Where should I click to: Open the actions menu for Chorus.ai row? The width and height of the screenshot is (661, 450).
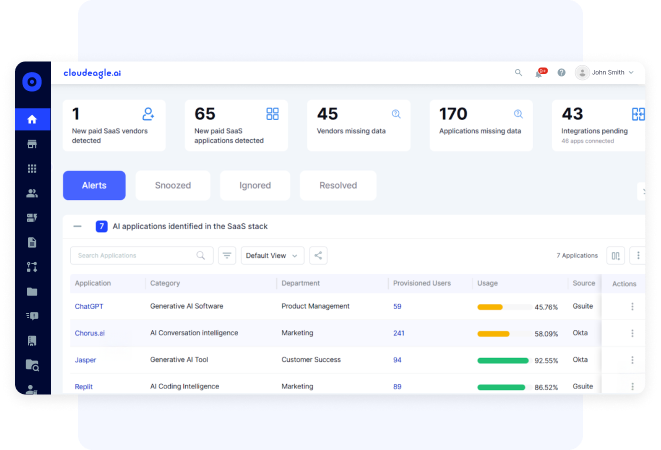[632, 333]
